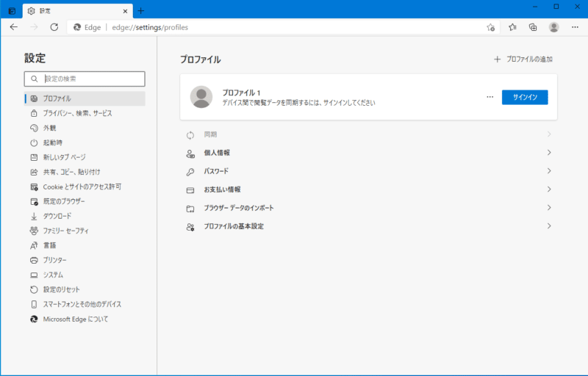Click the sync icon beside 同期
Image resolution: width=588 pixels, height=376 pixels.
190,135
